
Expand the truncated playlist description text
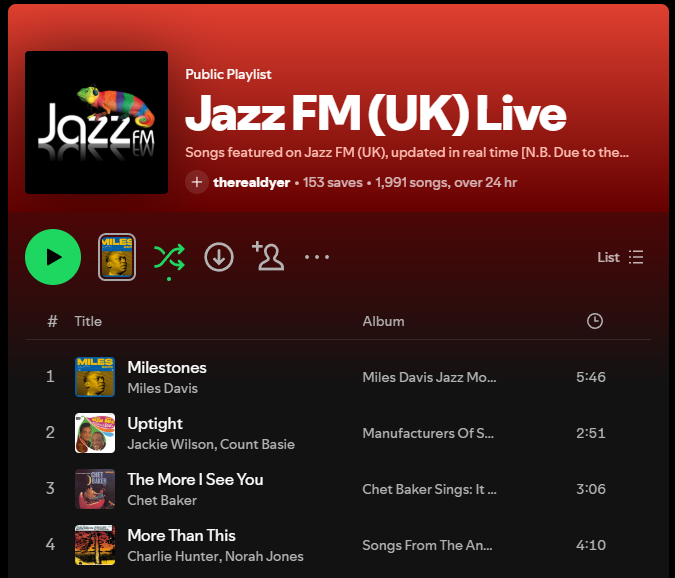click(x=407, y=152)
